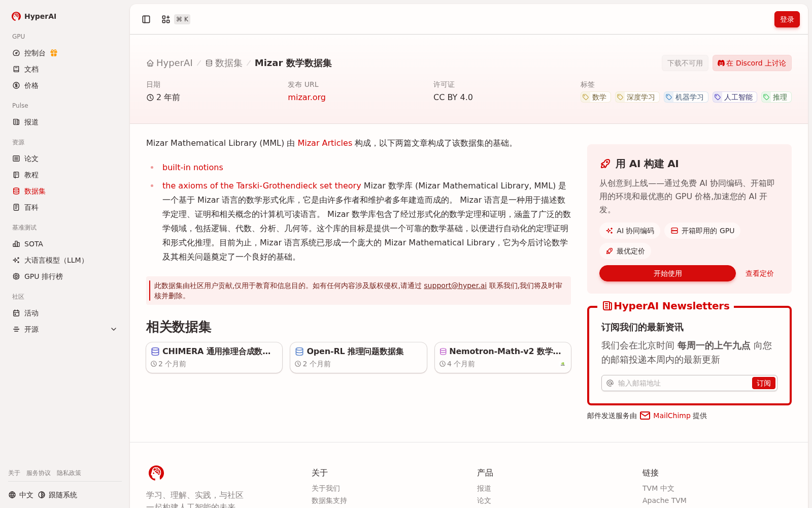Click the 最优定价 chip

click(625, 251)
